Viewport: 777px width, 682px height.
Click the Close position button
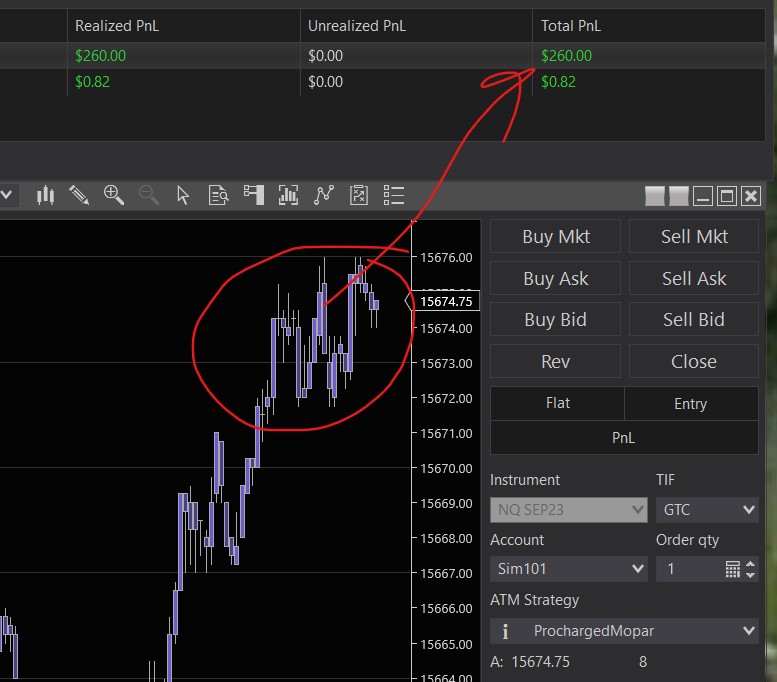[x=694, y=361]
